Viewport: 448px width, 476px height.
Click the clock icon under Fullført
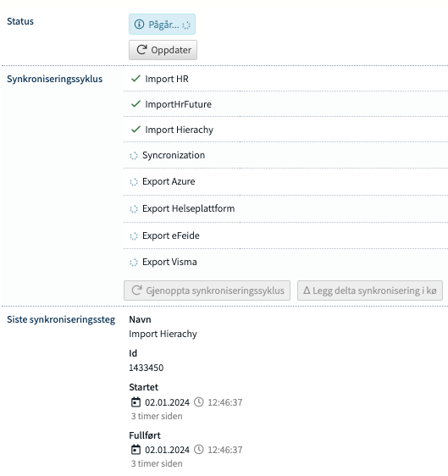point(199,449)
